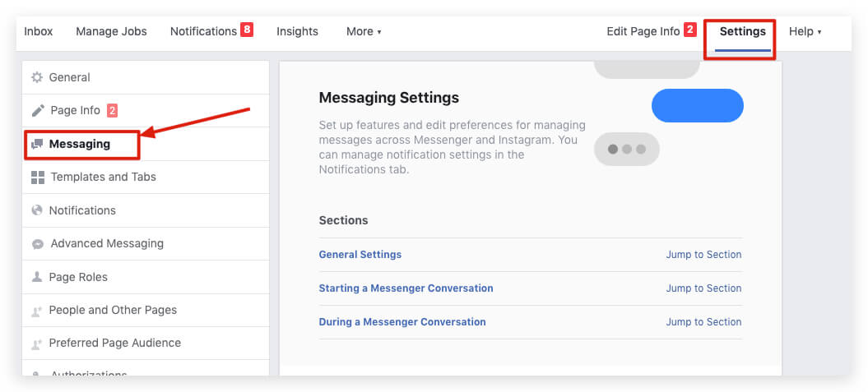Jump to Section for Starting a Messenger Conversation

703,288
